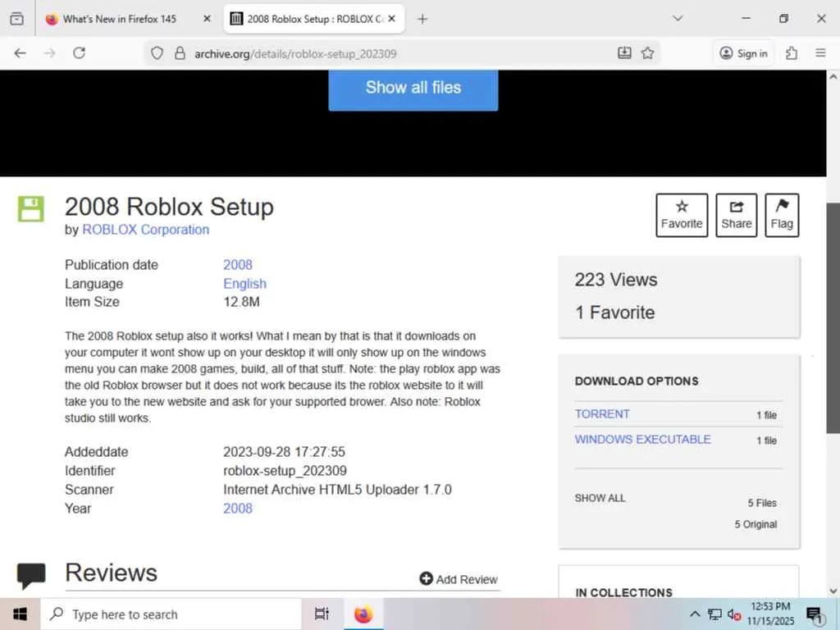The height and width of the screenshot is (630, 840).
Task: Click the 223 Views text
Action: coord(616,280)
